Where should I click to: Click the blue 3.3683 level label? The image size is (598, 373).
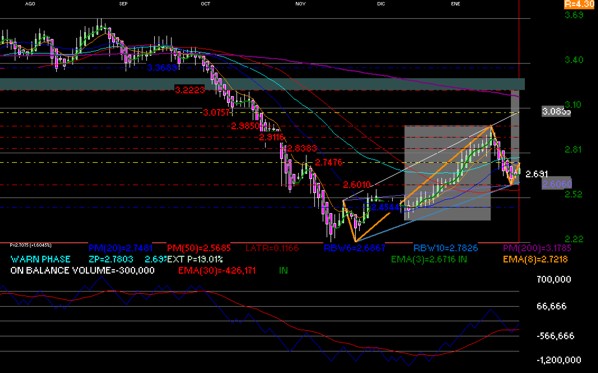coord(162,68)
